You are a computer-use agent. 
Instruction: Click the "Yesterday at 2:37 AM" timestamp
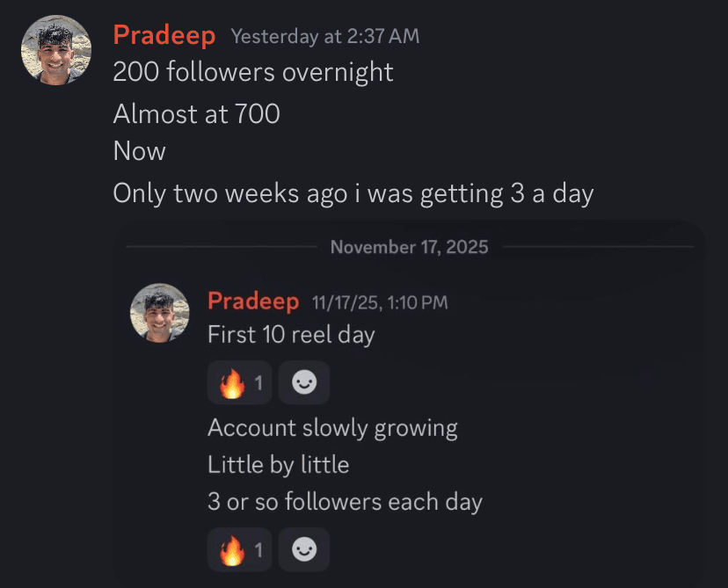(x=324, y=36)
